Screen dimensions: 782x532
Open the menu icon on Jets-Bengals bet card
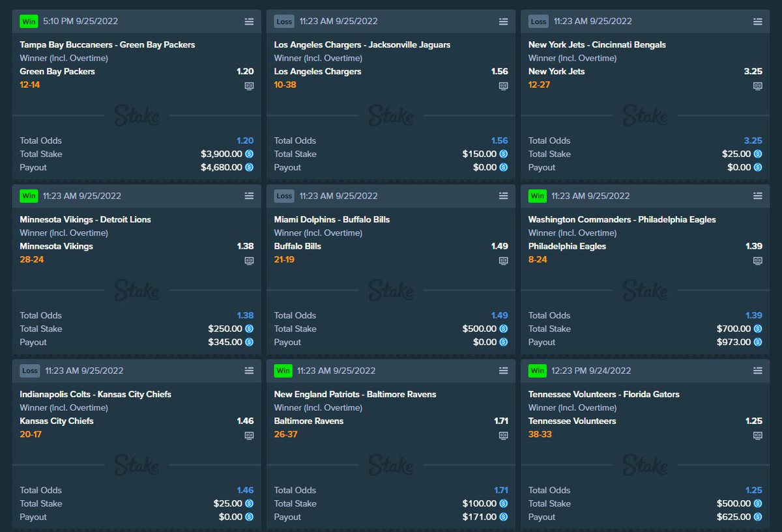point(757,21)
